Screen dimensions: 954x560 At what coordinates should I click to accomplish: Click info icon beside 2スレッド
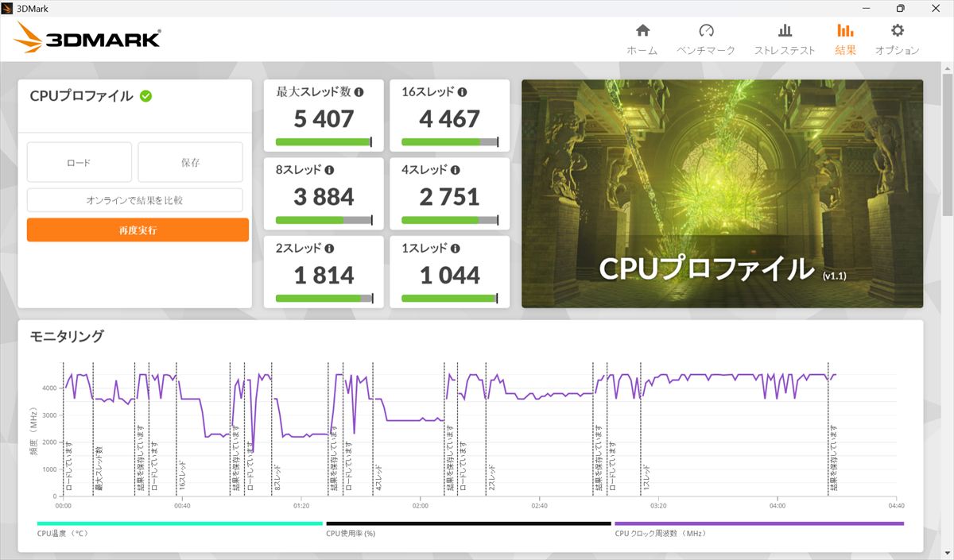coord(329,248)
